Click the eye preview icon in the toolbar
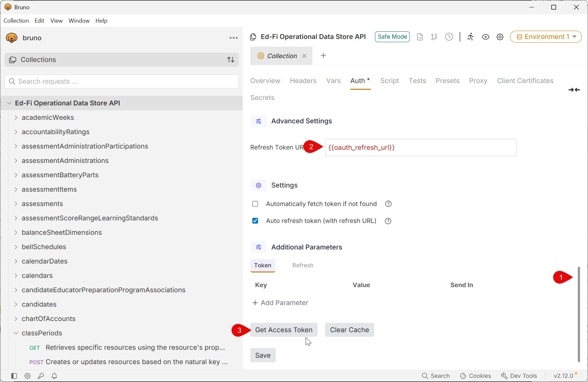588x382 pixels. [486, 37]
